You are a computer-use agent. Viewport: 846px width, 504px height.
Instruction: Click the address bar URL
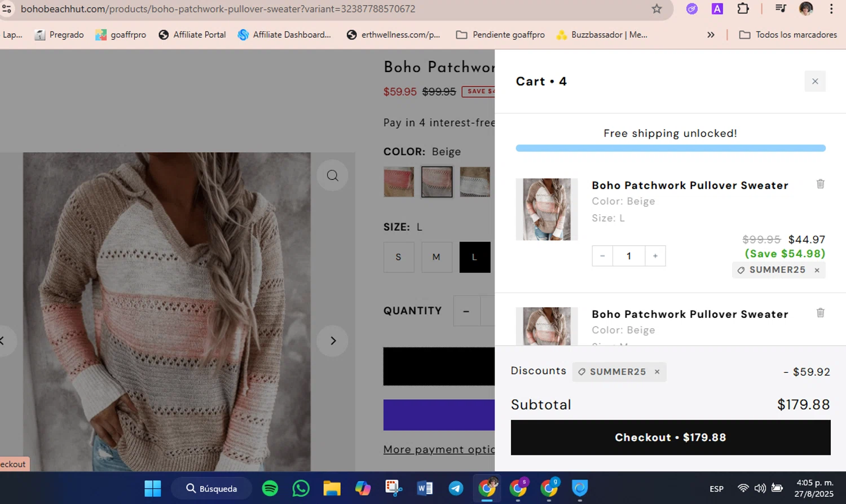[x=218, y=9]
